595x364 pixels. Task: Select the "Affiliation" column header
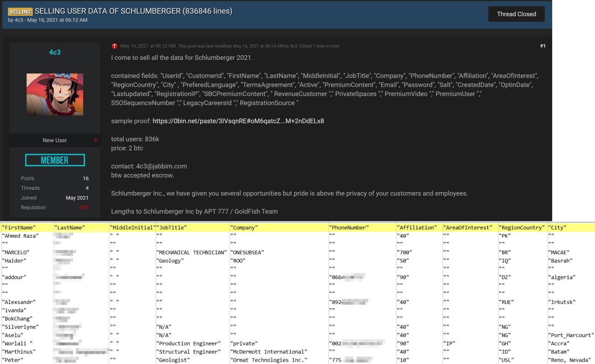417,227
